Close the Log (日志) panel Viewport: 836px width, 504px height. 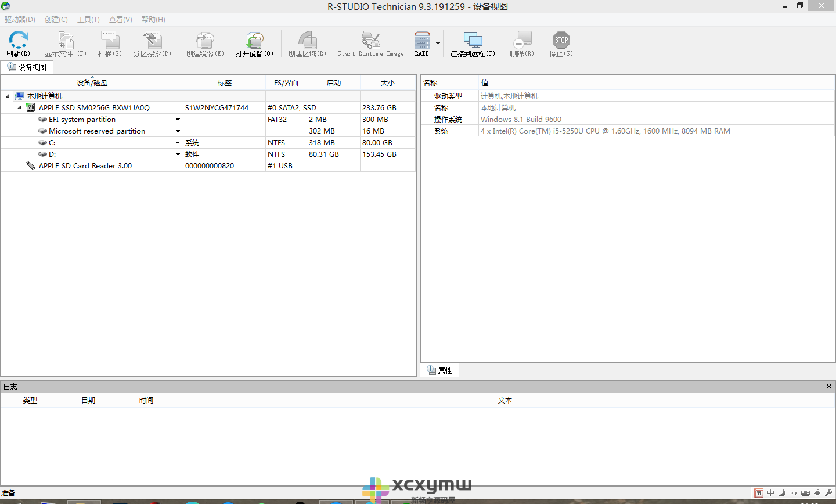tap(828, 386)
